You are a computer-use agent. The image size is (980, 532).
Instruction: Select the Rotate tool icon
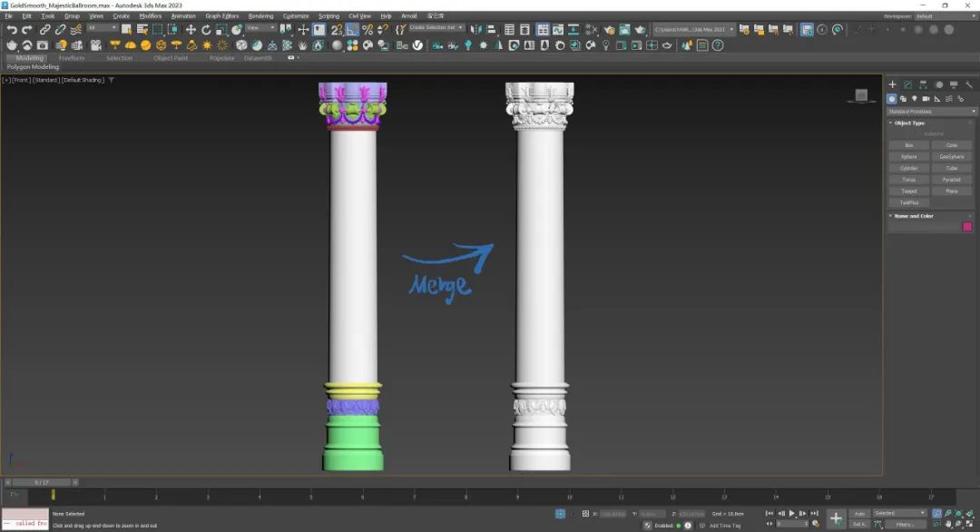pos(206,29)
